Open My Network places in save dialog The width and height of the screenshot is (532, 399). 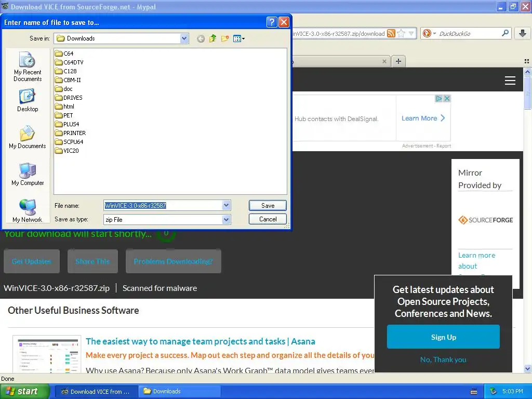28,211
